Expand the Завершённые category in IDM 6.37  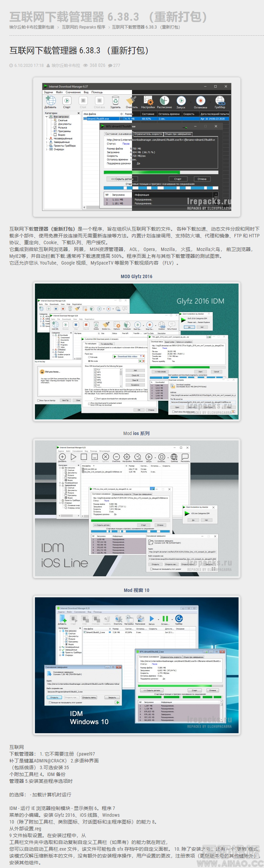(x=47, y=142)
